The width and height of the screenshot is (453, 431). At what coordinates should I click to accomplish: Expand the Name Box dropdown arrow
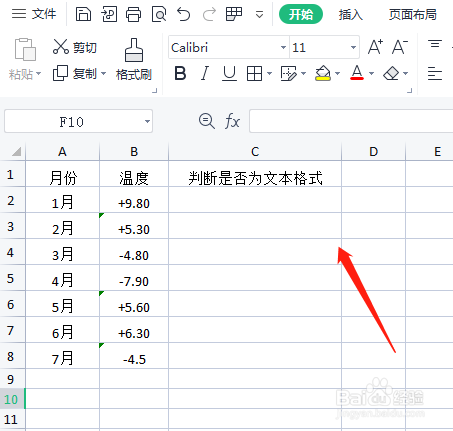[x=147, y=122]
